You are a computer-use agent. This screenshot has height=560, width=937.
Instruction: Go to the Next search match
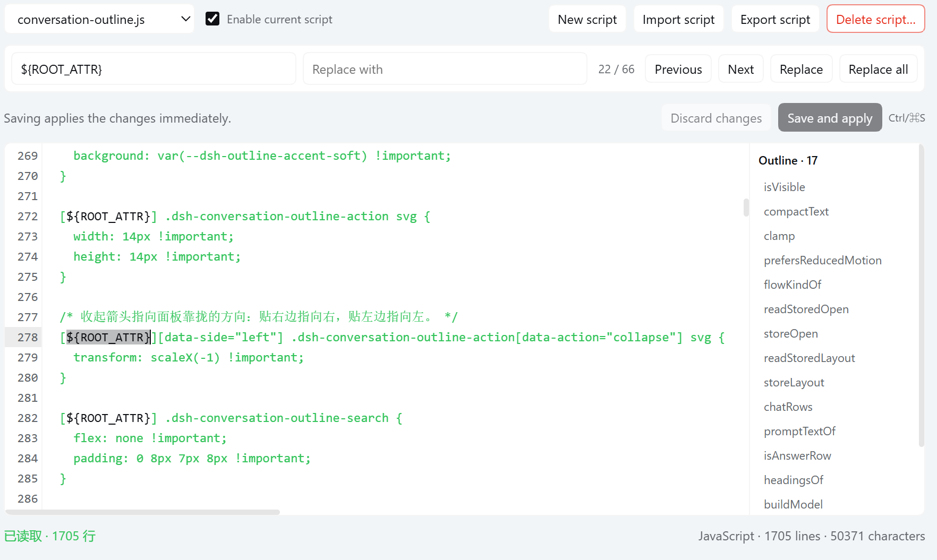(740, 69)
